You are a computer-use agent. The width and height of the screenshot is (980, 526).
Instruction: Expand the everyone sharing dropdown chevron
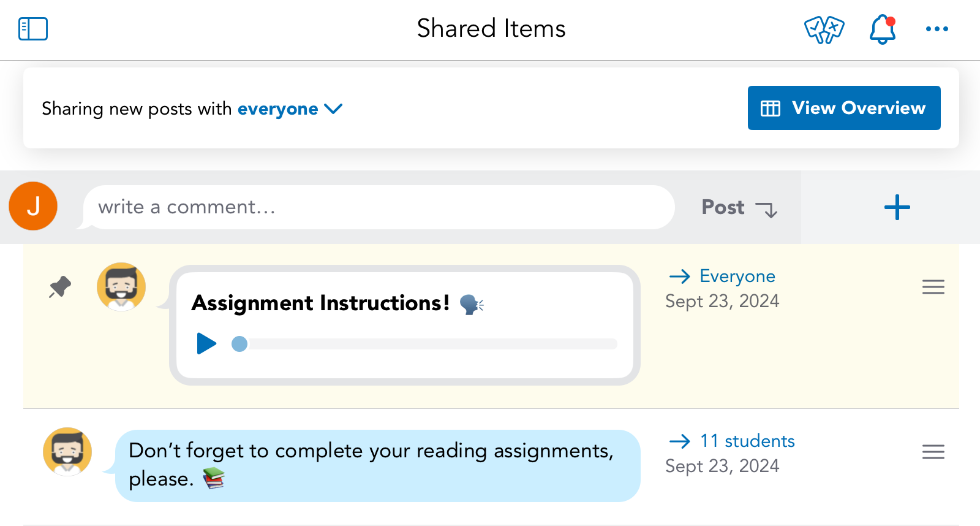pyautogui.click(x=333, y=109)
